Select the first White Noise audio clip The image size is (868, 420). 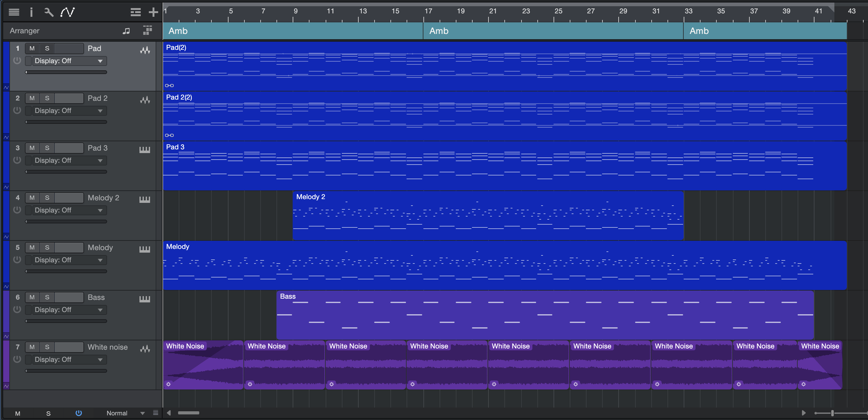[x=203, y=367]
